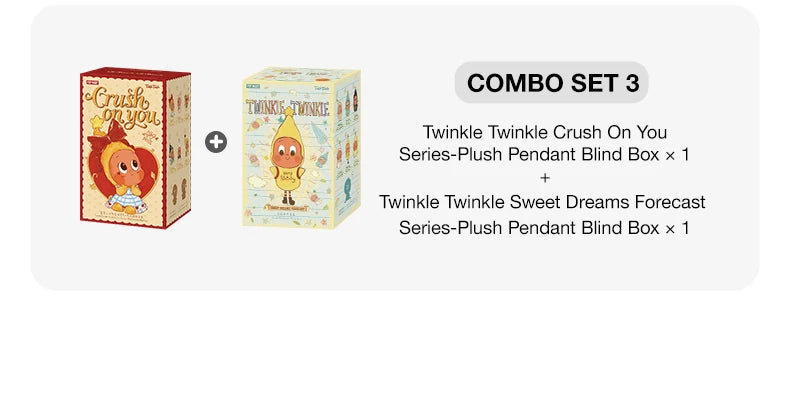
Task: Click the last "Series-Plush Pendant Blind Box × 1" line
Action: coord(544,227)
